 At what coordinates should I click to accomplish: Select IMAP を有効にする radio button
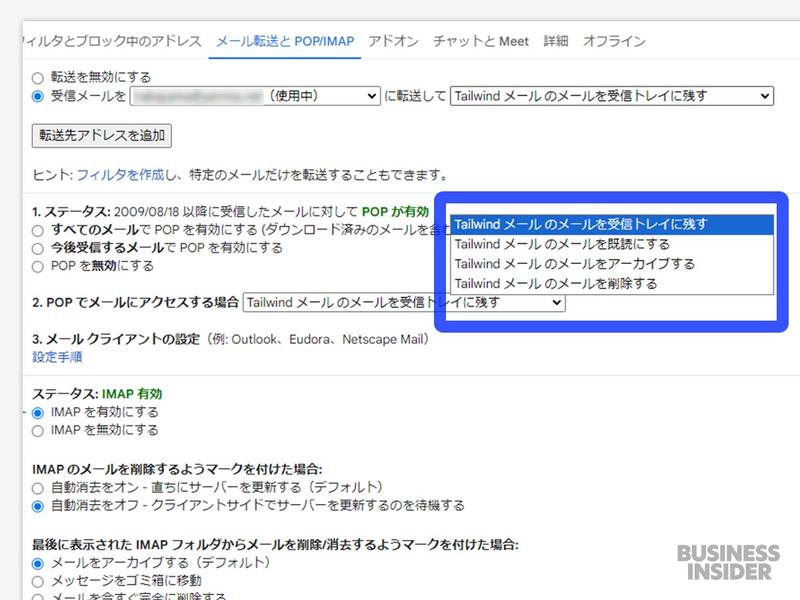pyautogui.click(x=37, y=413)
